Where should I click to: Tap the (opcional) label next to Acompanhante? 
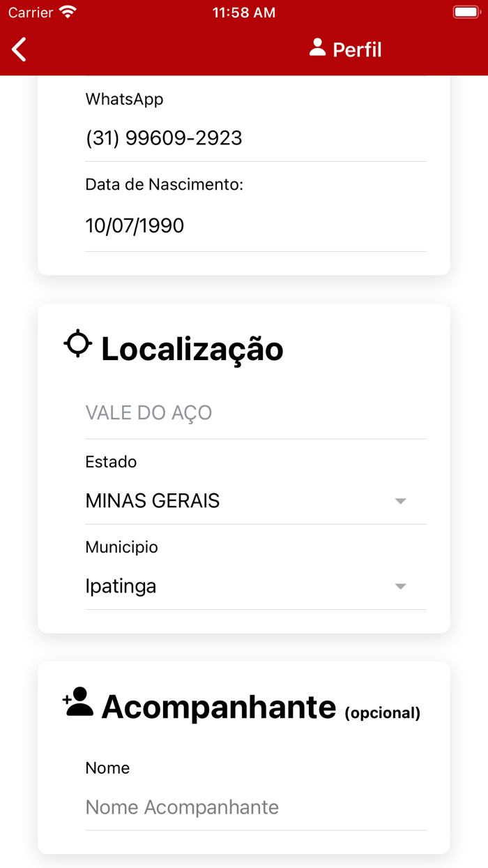382,713
